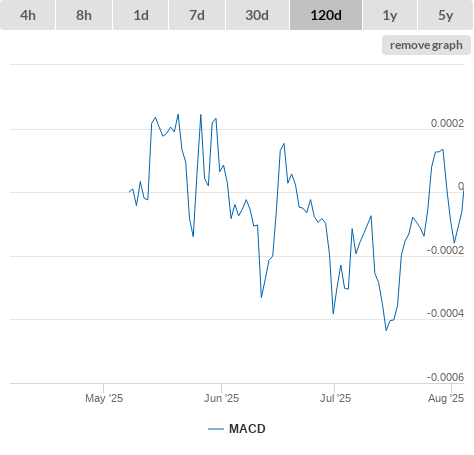Viewport: 474px width, 455px height.
Task: Click the 0.0002 y-axis label
Action: point(447,123)
